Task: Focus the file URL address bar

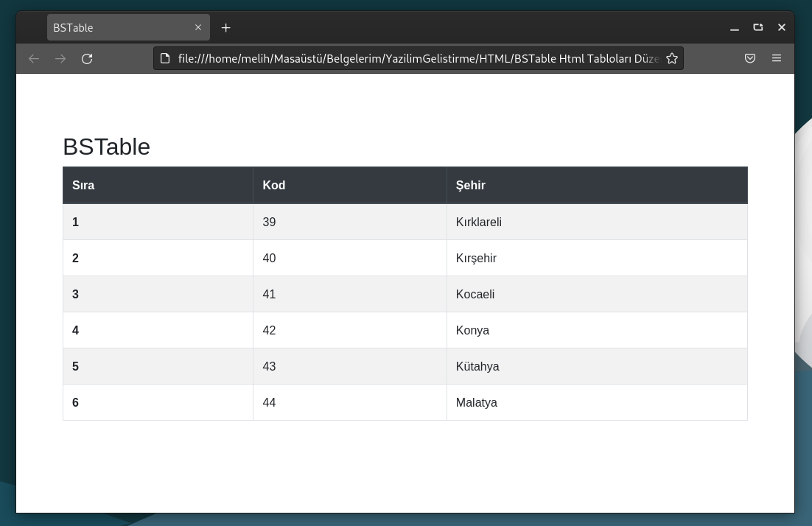Action: (418, 58)
